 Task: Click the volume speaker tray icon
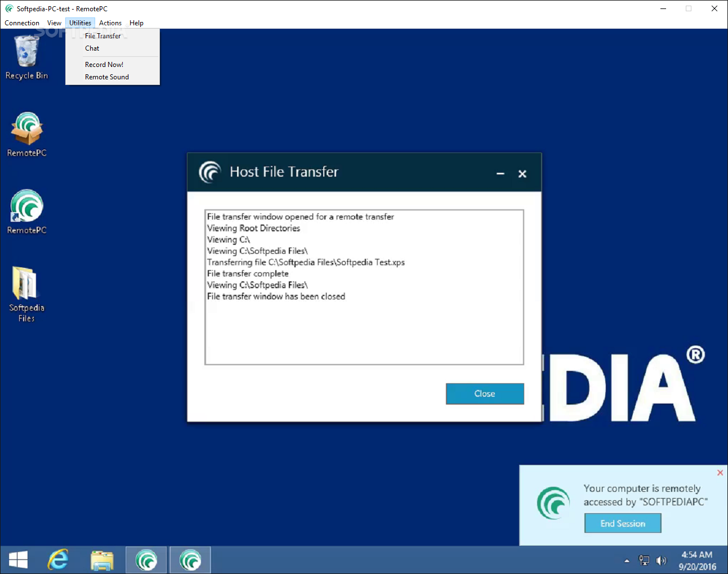tap(661, 560)
